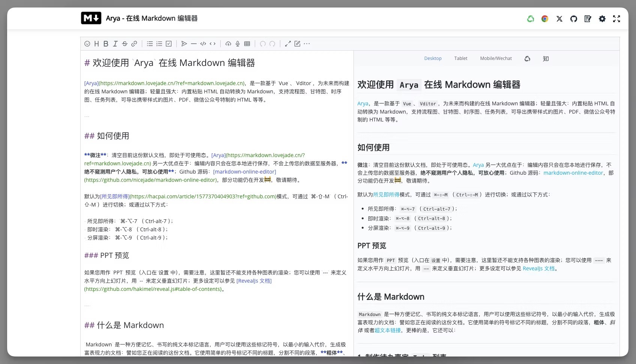Open the Chrome icon link in the header

545,19
